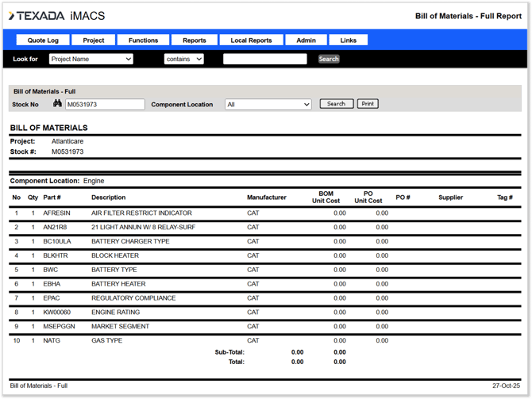Image resolution: width=532 pixels, height=399 pixels.
Task: Click the Texada iMACS logo
Action: pyautogui.click(x=57, y=16)
